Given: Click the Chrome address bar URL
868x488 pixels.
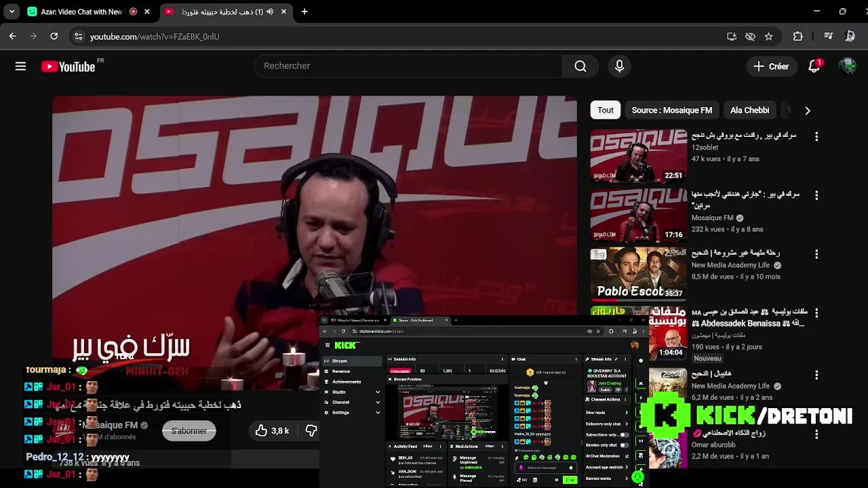Looking at the screenshot, I should (155, 37).
